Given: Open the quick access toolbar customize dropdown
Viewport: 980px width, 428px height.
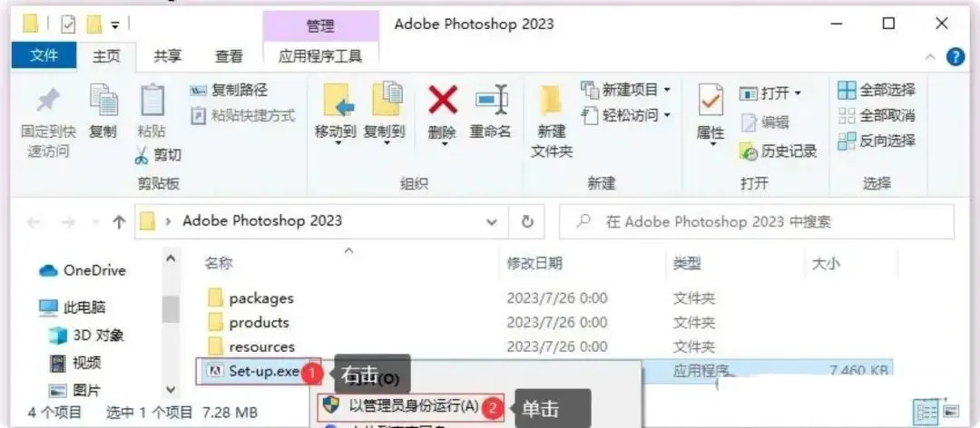Looking at the screenshot, I should pyautogui.click(x=115, y=25).
